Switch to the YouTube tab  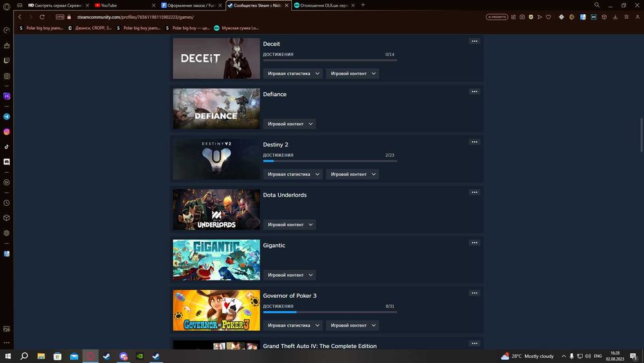(125, 5)
